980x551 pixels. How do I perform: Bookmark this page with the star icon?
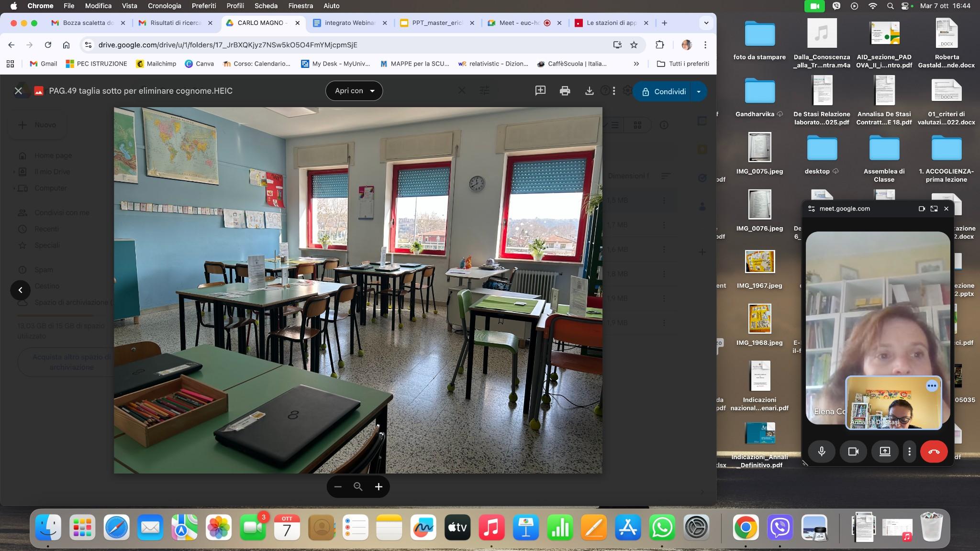pyautogui.click(x=634, y=45)
